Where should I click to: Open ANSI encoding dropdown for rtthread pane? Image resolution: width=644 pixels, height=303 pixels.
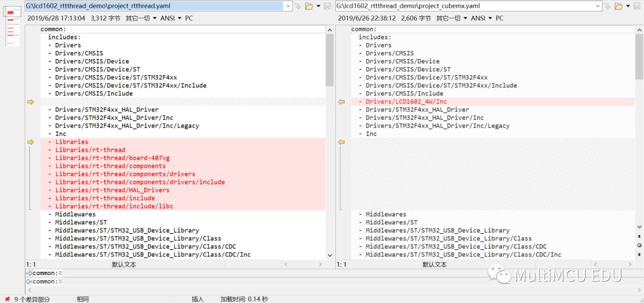pos(171,18)
